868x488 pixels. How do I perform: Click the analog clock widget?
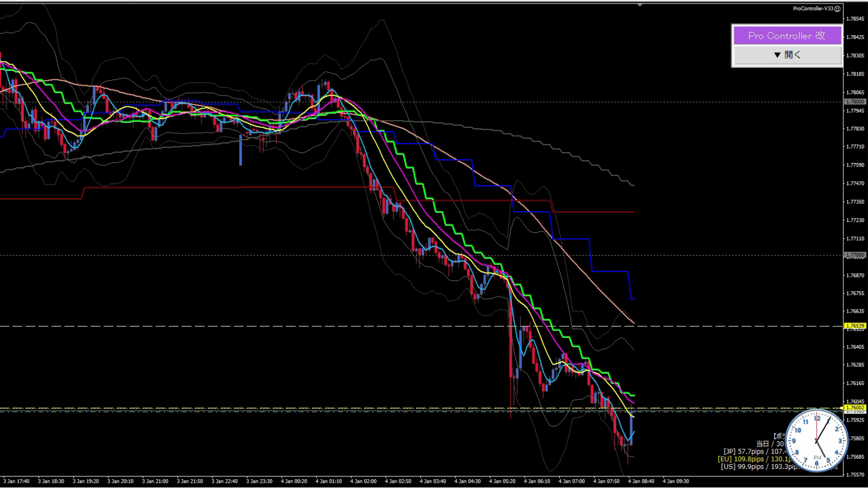817,440
